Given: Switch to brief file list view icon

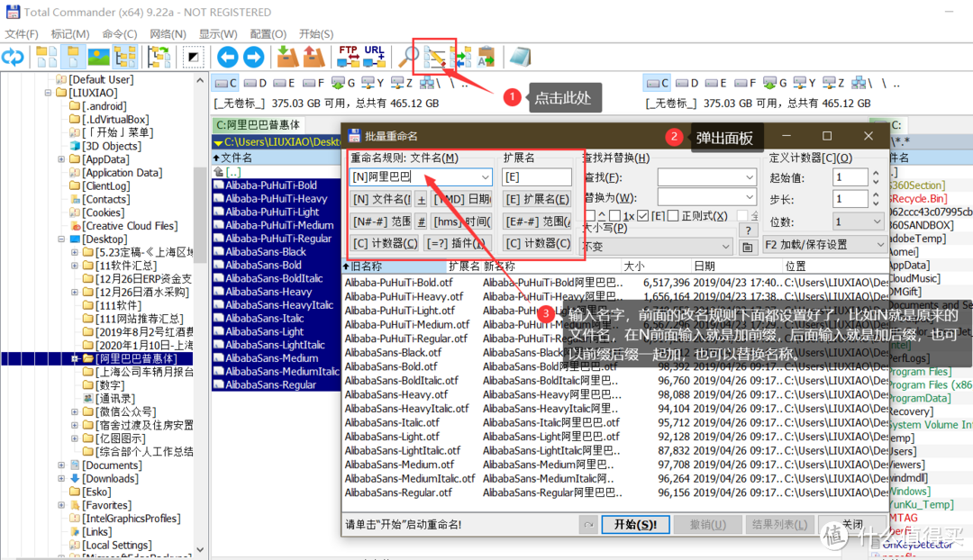Looking at the screenshot, I should 47,57.
